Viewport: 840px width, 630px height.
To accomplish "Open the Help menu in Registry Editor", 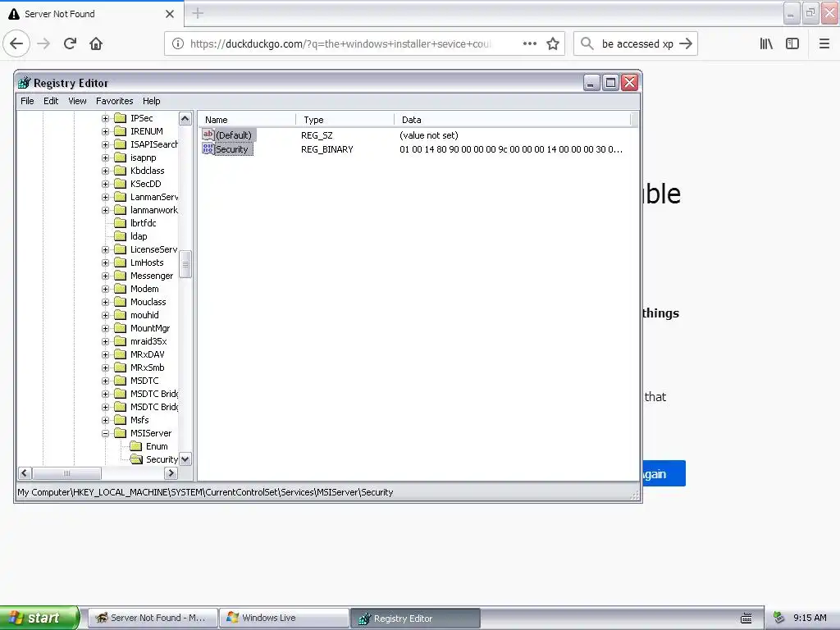I will (x=151, y=101).
